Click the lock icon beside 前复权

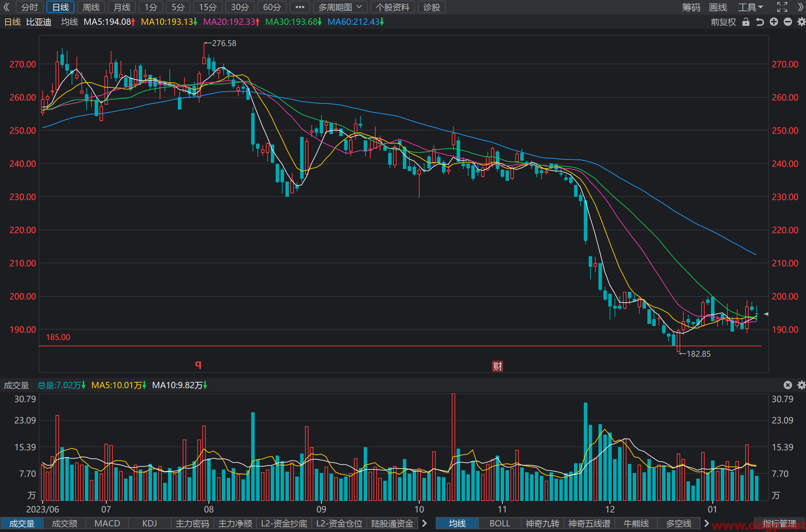pyautogui.click(x=746, y=22)
